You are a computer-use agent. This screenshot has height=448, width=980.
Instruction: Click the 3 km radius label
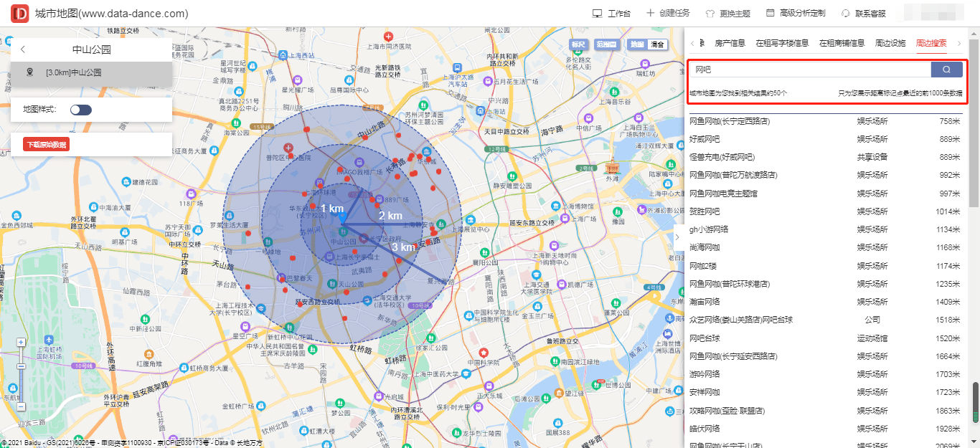point(403,247)
